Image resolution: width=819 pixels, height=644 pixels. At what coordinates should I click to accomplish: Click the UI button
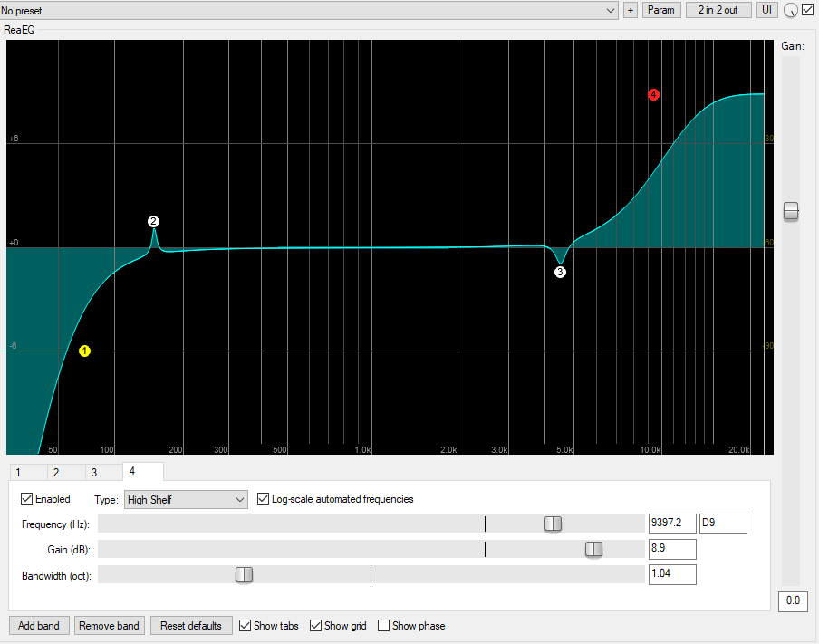tap(766, 10)
